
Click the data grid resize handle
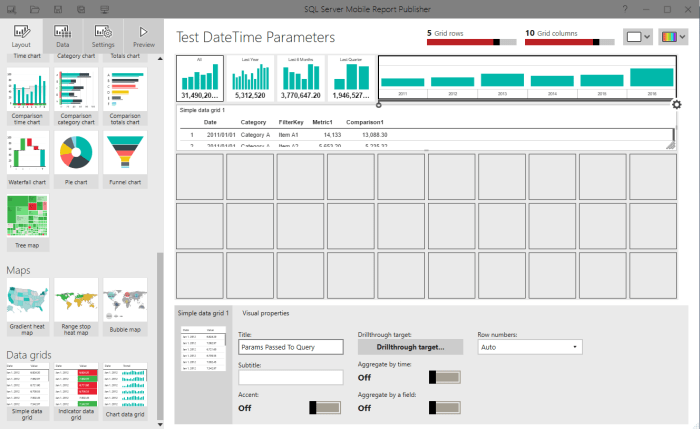tap(671, 145)
